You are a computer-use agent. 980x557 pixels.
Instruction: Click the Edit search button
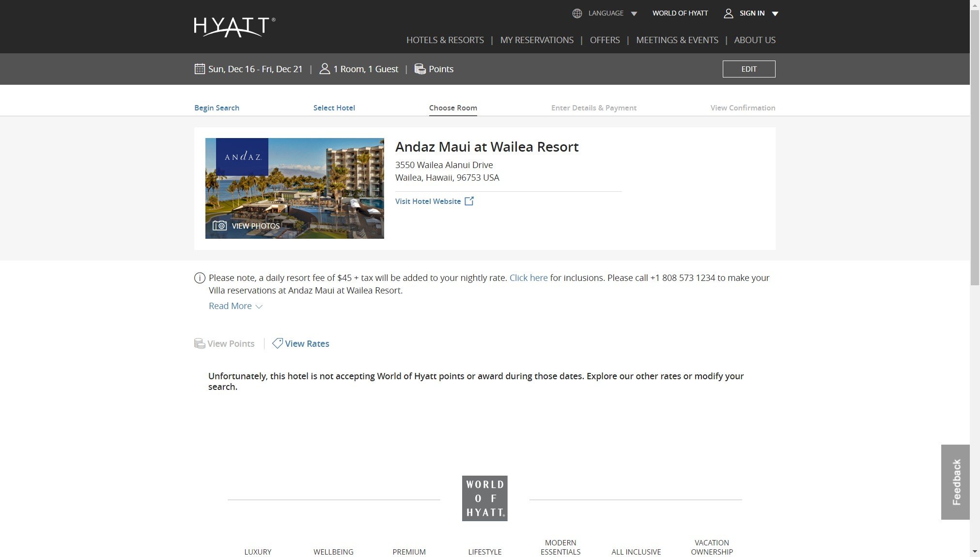[x=748, y=69]
